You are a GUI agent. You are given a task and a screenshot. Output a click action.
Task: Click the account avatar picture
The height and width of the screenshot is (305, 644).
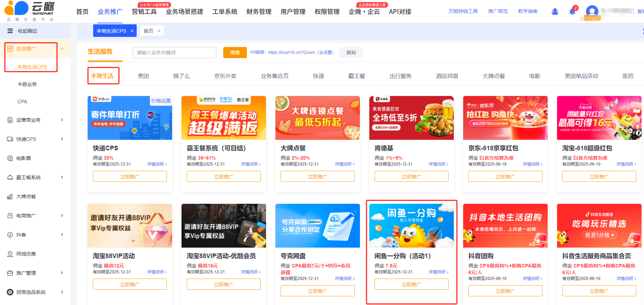(592, 11)
